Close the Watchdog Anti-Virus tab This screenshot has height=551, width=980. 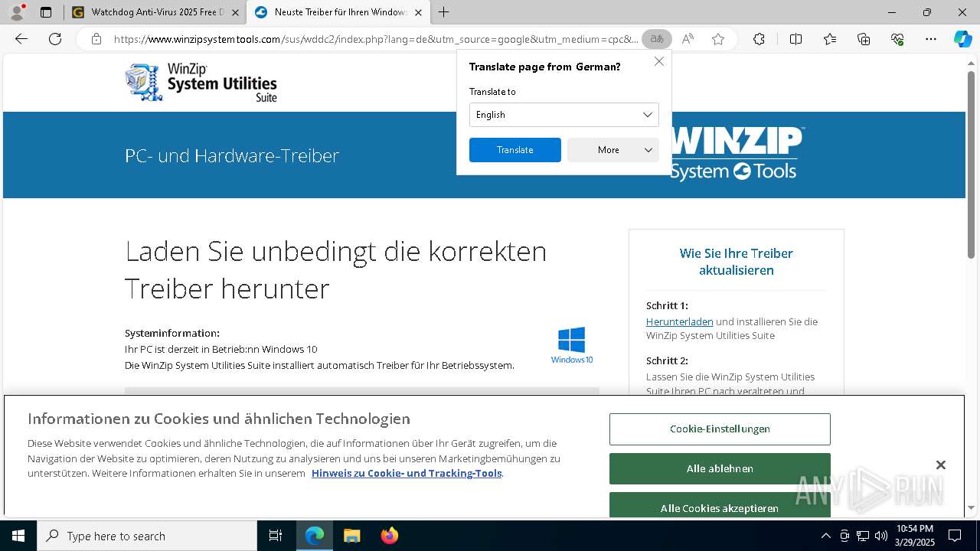pyautogui.click(x=235, y=12)
